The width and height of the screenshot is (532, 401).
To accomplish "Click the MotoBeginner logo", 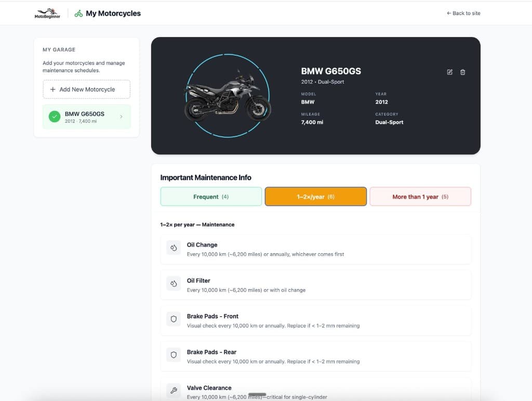I will pos(47,13).
